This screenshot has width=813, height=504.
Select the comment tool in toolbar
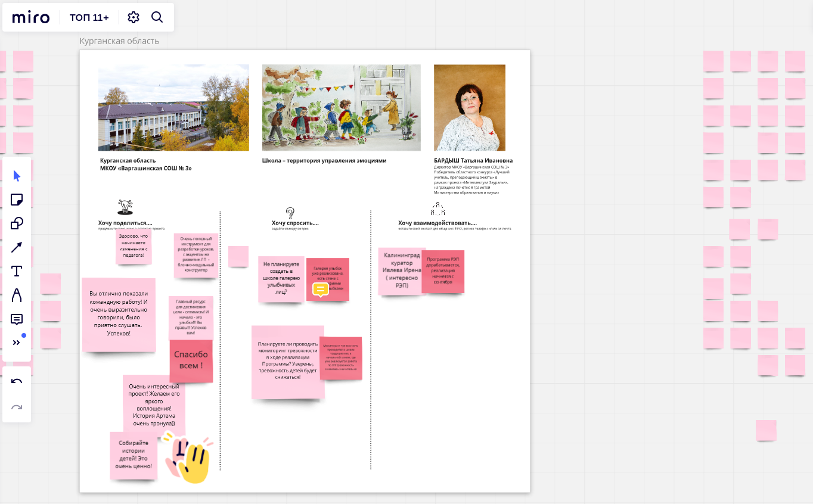(17, 319)
